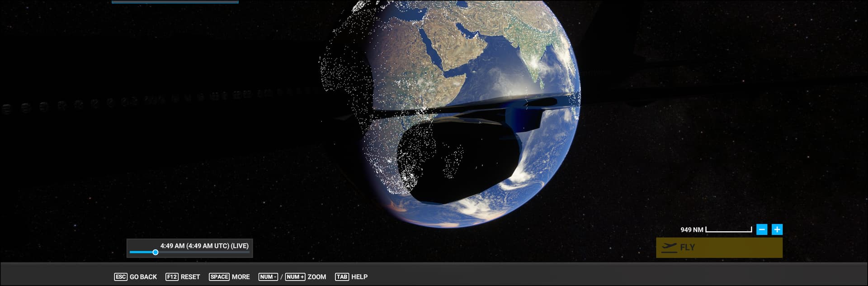
Task: Click the NUM + key badge
Action: [295, 276]
